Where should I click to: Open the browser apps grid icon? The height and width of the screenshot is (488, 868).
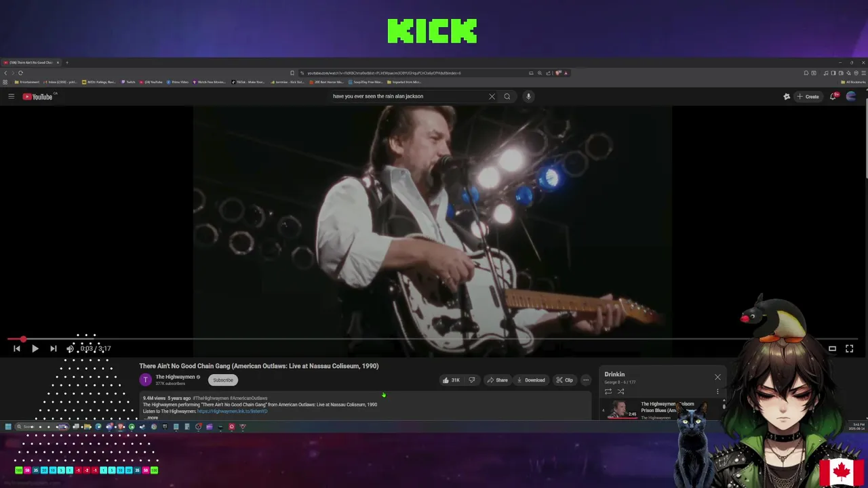[x=5, y=82]
